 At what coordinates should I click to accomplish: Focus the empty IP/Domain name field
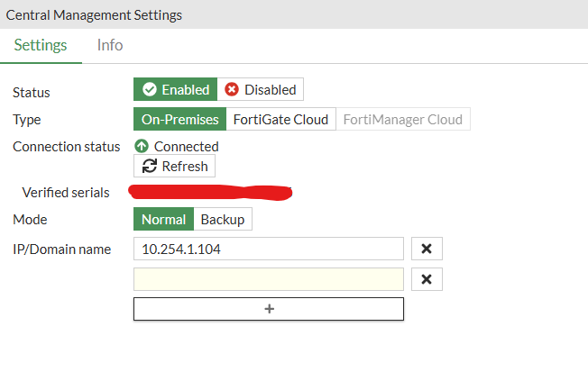[269, 279]
